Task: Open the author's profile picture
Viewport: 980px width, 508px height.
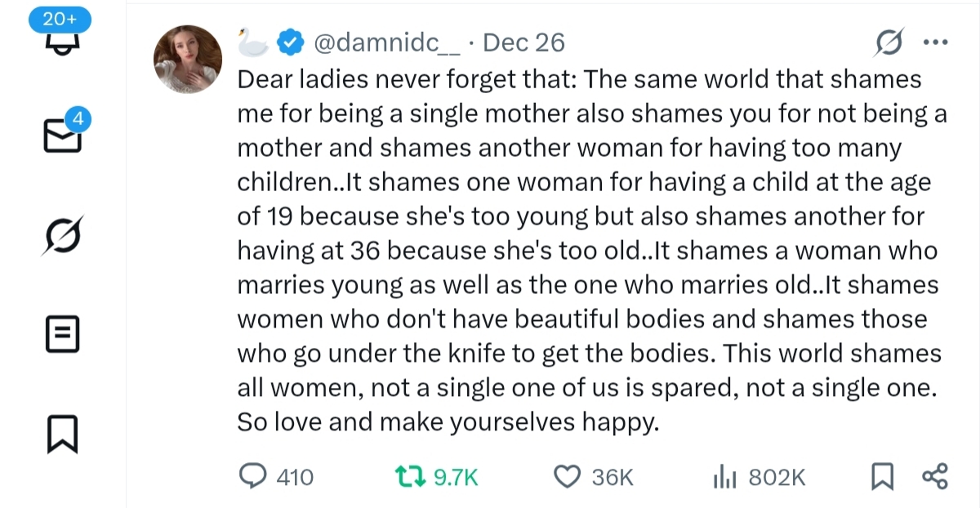Action: click(188, 59)
